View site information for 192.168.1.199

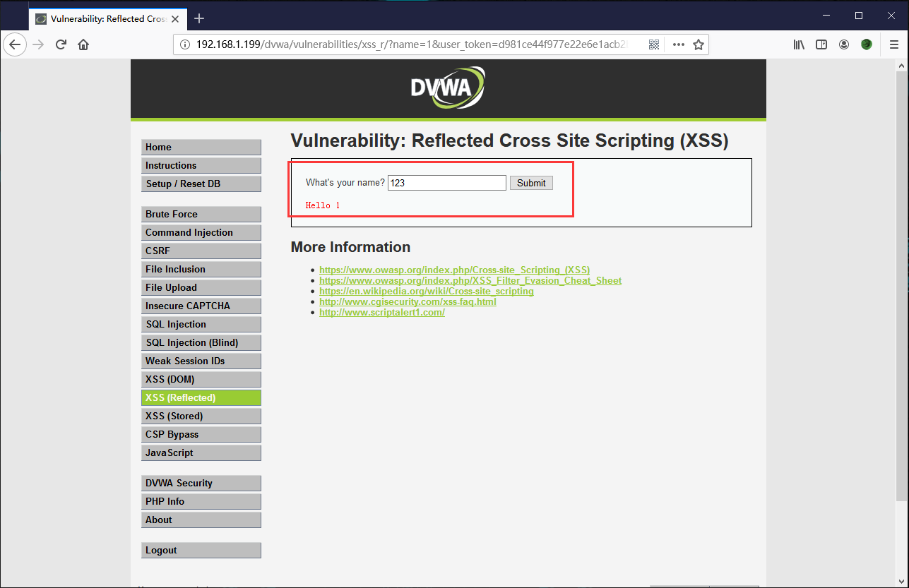coord(184,44)
